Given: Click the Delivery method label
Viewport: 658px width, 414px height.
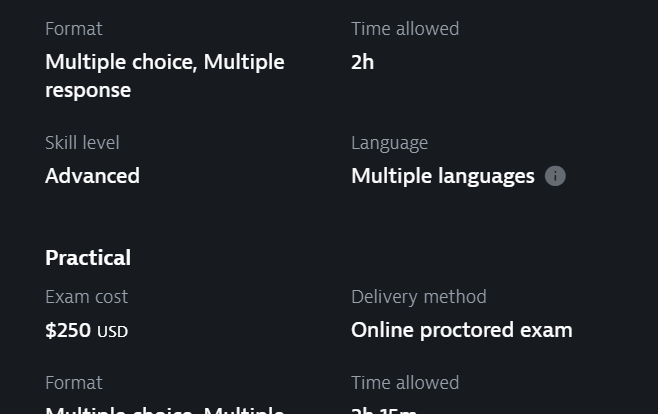Looking at the screenshot, I should coord(419,297).
